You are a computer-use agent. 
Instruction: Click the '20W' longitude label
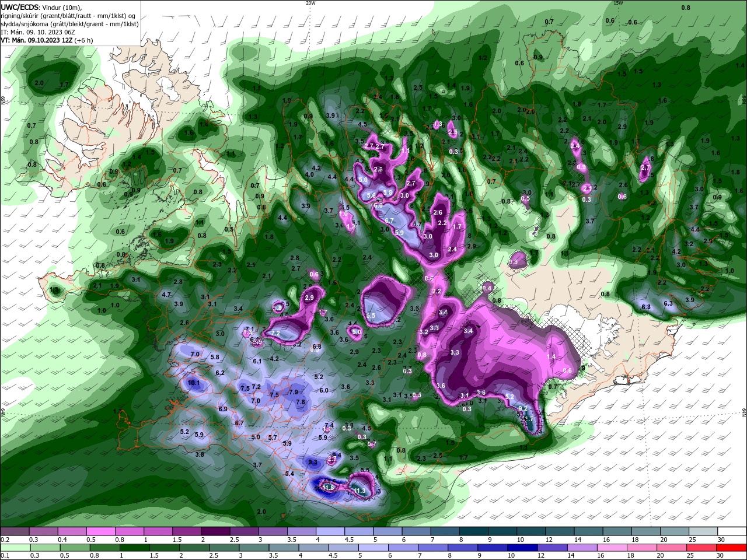pyautogui.click(x=310, y=3)
